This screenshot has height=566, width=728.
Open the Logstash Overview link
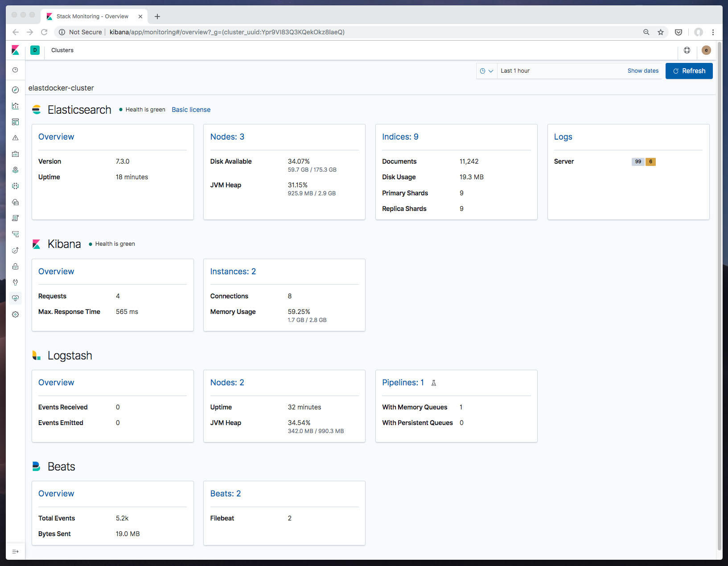tap(56, 383)
